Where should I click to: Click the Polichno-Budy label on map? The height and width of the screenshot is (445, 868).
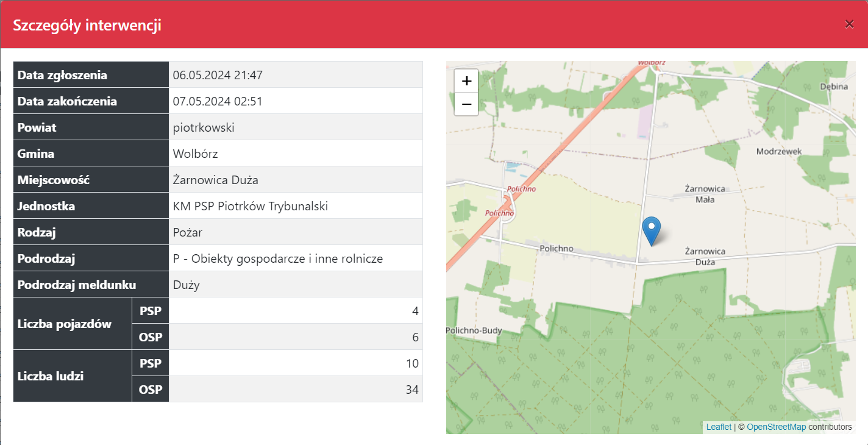click(474, 330)
